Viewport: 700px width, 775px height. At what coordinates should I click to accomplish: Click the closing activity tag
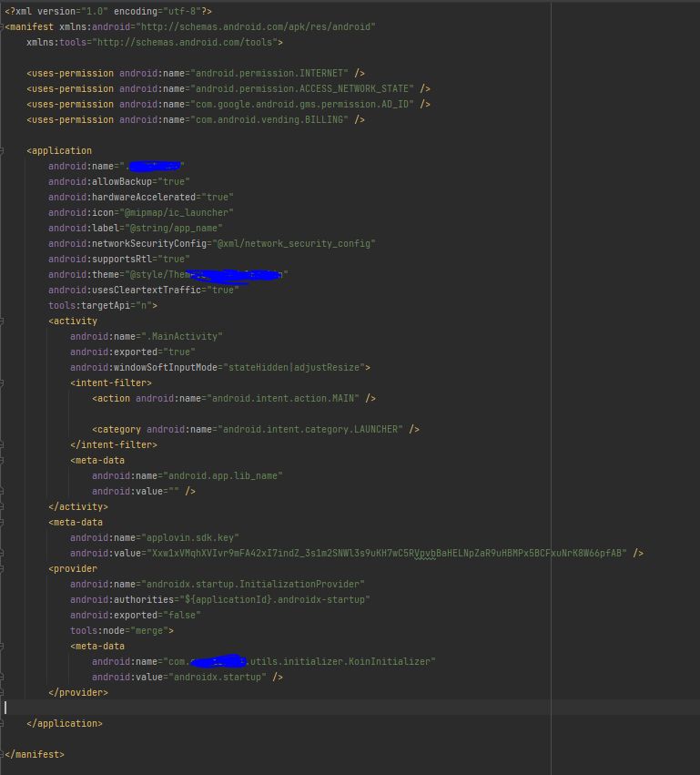[78, 507]
